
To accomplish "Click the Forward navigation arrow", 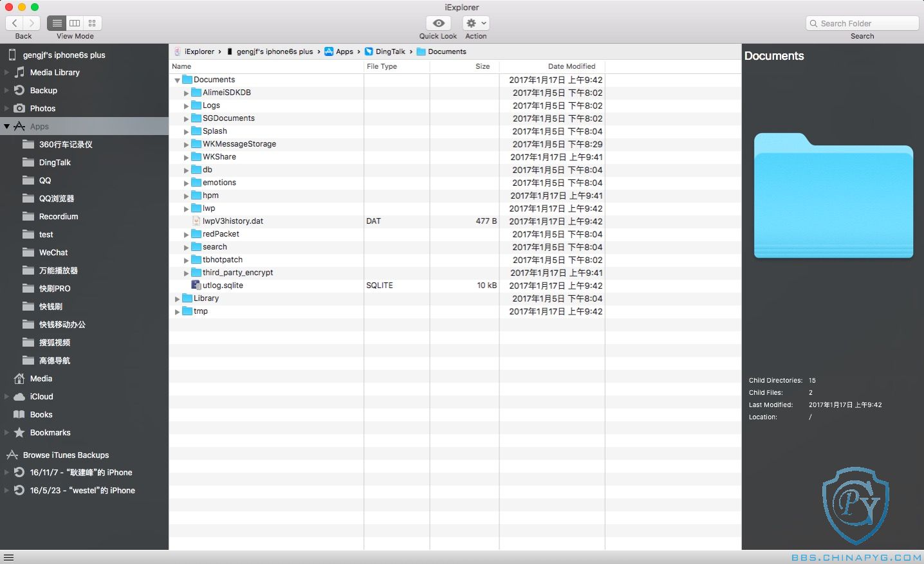I will 32,23.
